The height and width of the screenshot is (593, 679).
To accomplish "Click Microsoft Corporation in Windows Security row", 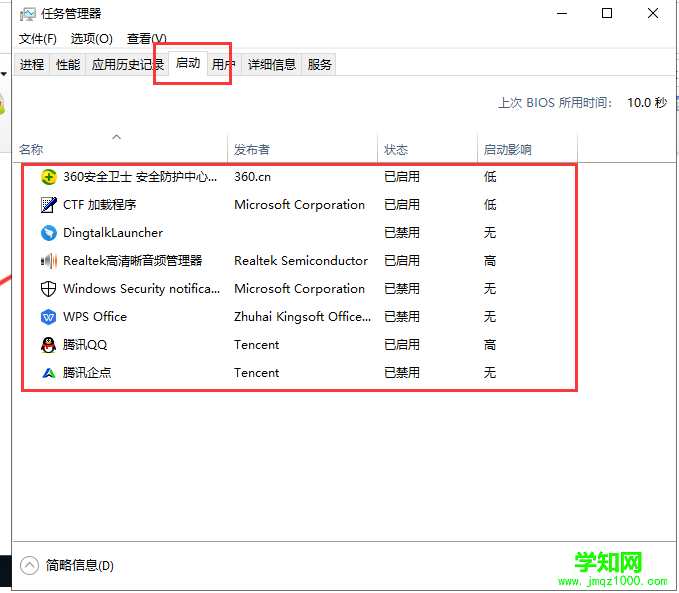I will tap(299, 288).
